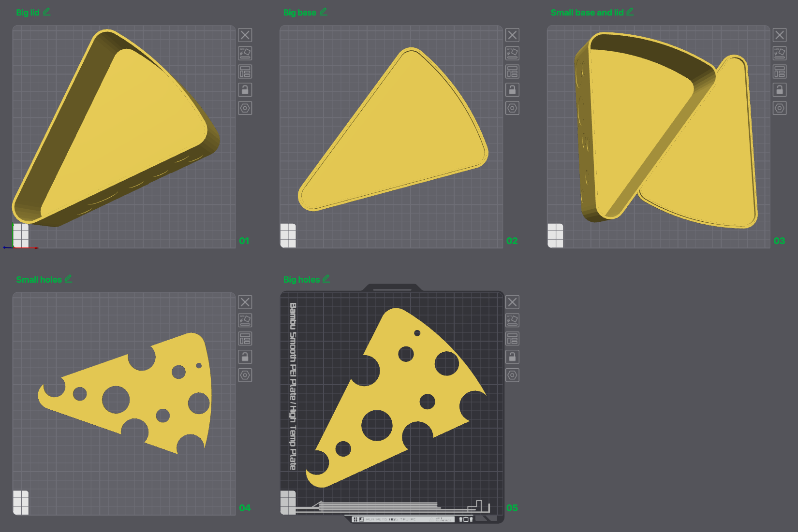
Task: Open plate settings for Big holes plate
Action: pos(512,375)
